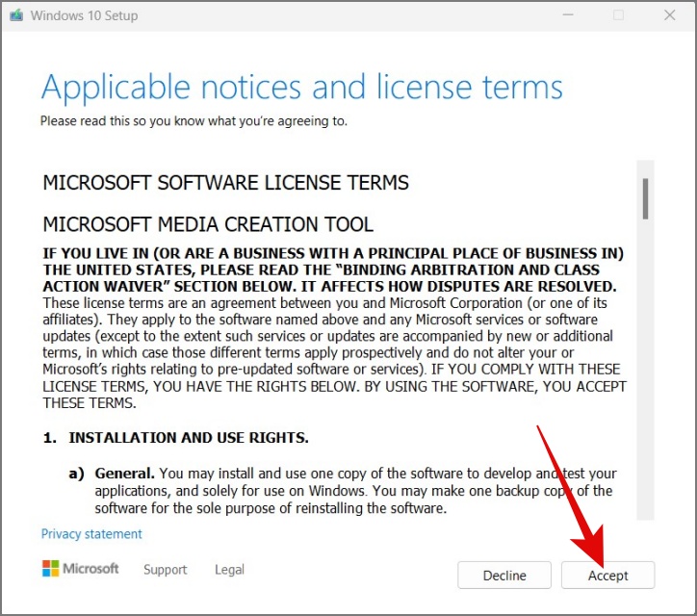697x616 pixels.
Task: Click 'MICROSOFT SOFTWARE LICENSE TERMS' heading
Action: click(226, 183)
